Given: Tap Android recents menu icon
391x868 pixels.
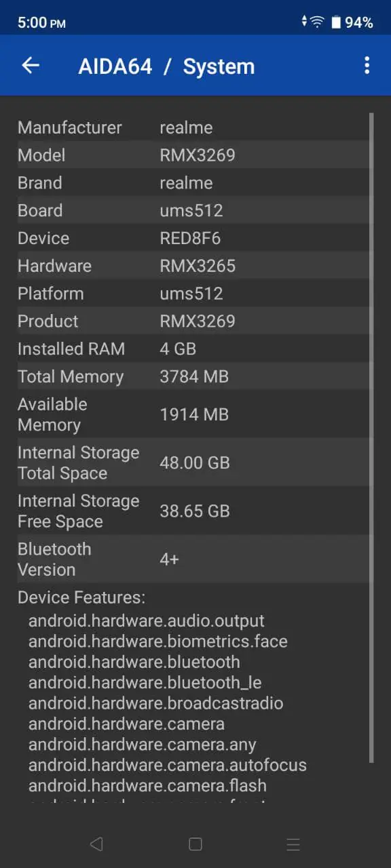Looking at the screenshot, I should click(293, 844).
